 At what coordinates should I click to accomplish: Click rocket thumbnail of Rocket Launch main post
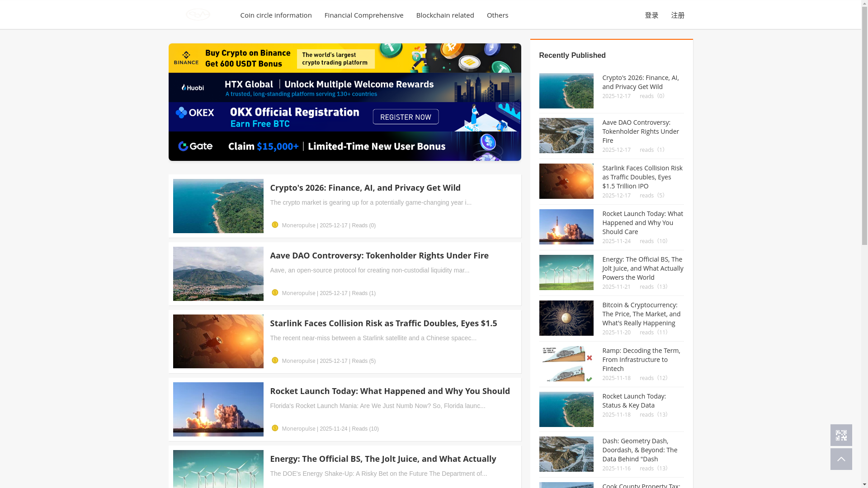click(218, 409)
